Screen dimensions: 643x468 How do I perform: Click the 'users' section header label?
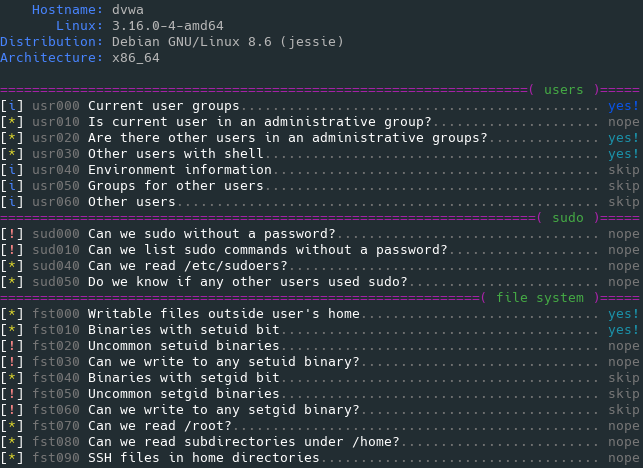coord(563,90)
